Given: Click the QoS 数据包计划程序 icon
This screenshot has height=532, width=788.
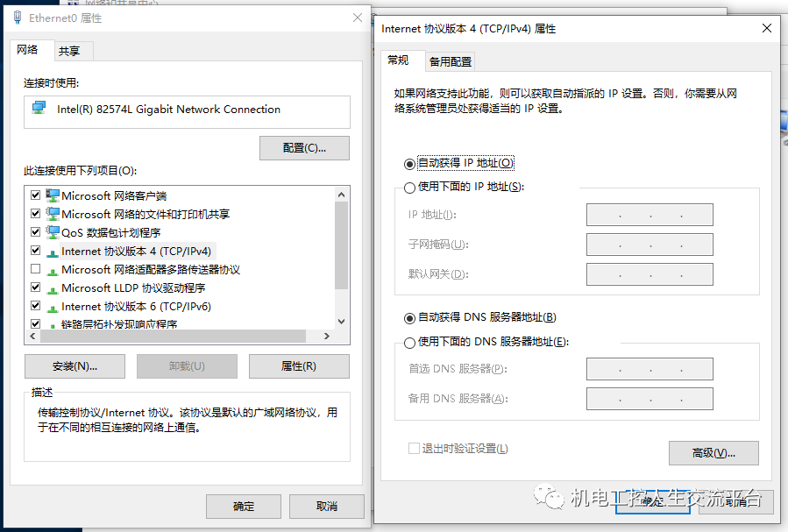Looking at the screenshot, I should (x=53, y=232).
